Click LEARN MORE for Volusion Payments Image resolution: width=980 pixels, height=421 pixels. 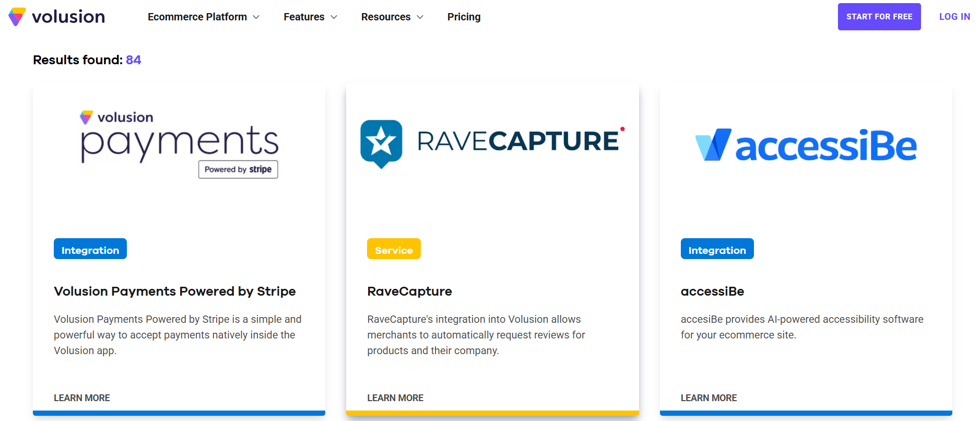pyautogui.click(x=82, y=398)
